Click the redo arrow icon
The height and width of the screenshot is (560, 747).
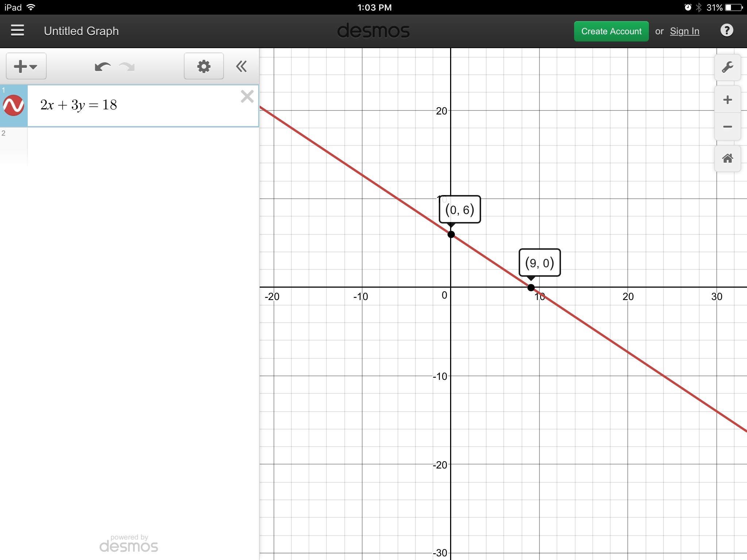[x=127, y=67]
